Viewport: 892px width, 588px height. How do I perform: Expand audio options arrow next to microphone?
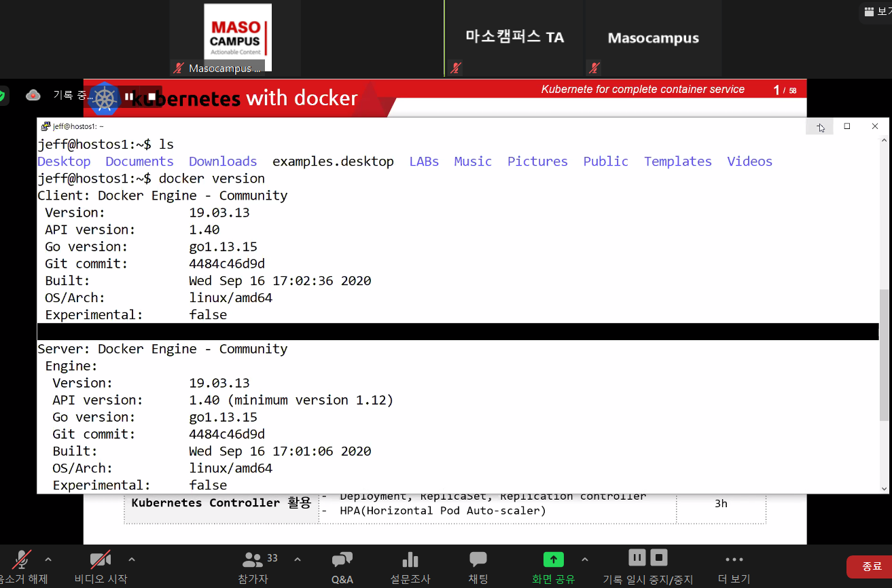pos(48,559)
